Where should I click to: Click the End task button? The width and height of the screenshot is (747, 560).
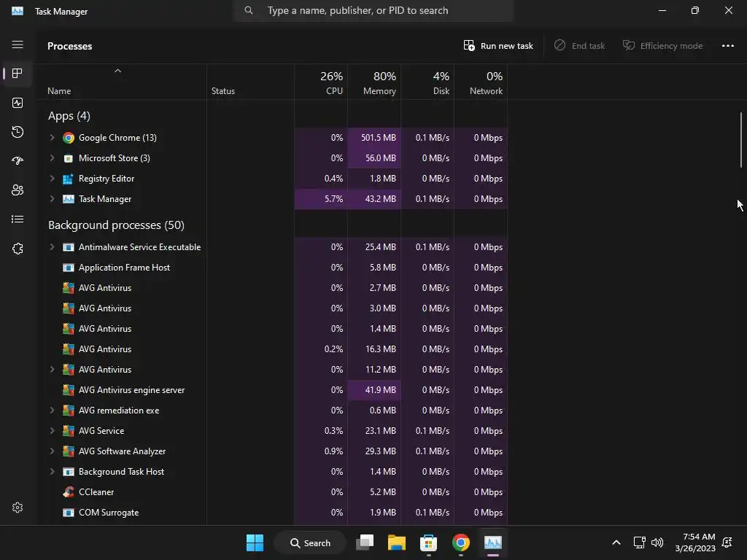[x=579, y=46]
